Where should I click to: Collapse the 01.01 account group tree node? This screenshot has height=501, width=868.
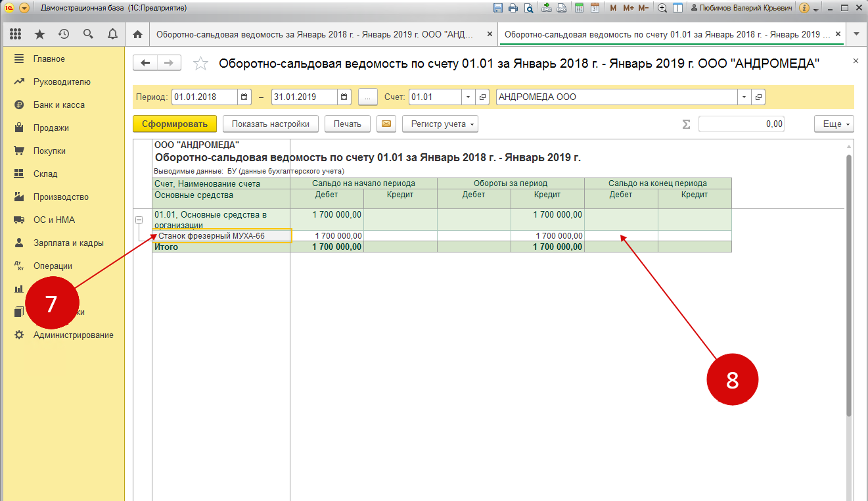pyautogui.click(x=139, y=220)
